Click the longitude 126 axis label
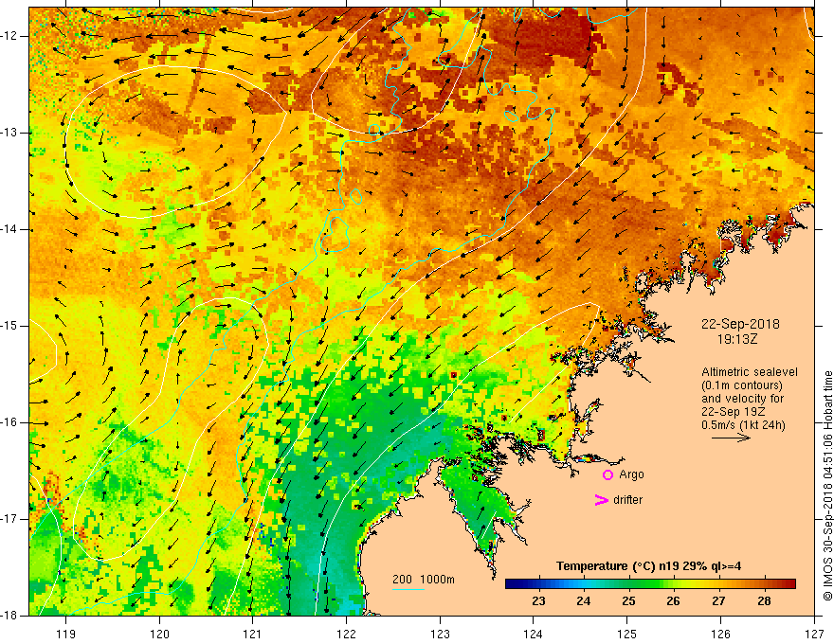 click(x=720, y=634)
